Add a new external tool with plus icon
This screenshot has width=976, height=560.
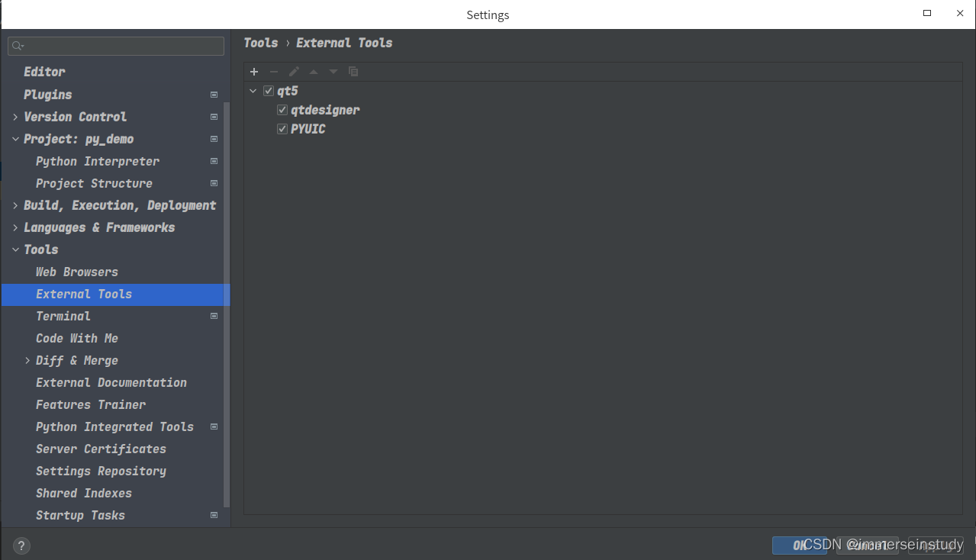(x=254, y=72)
